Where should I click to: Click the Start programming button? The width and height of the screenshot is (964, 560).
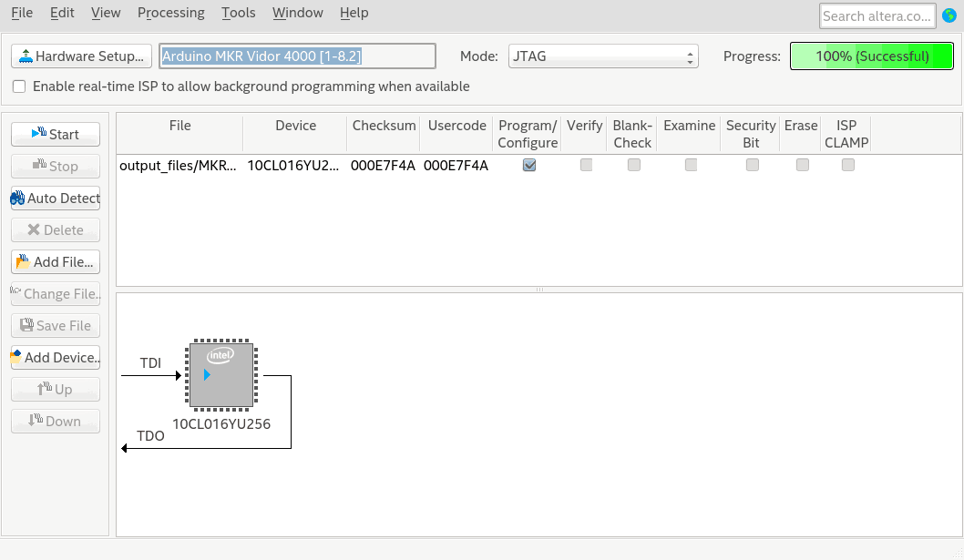click(x=56, y=135)
